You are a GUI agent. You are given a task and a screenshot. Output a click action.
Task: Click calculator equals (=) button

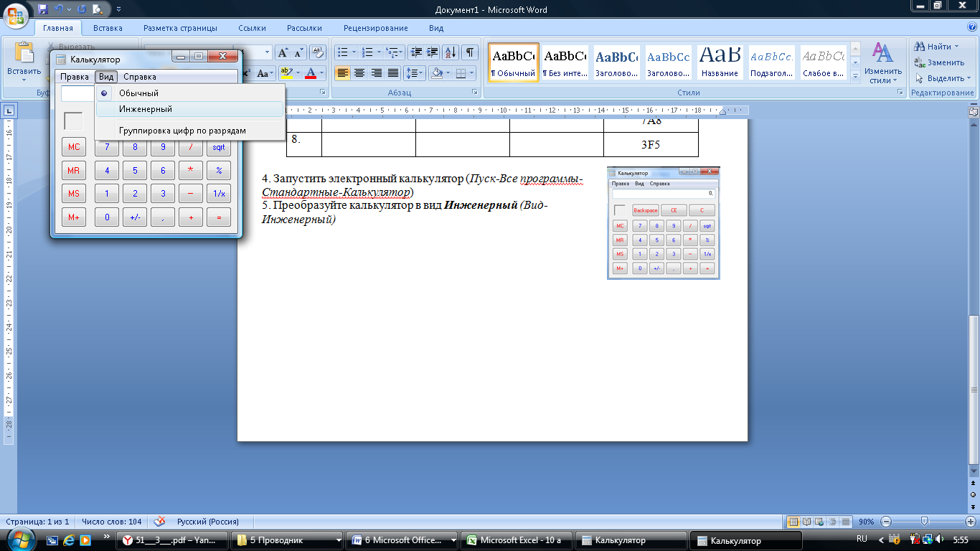click(x=218, y=217)
